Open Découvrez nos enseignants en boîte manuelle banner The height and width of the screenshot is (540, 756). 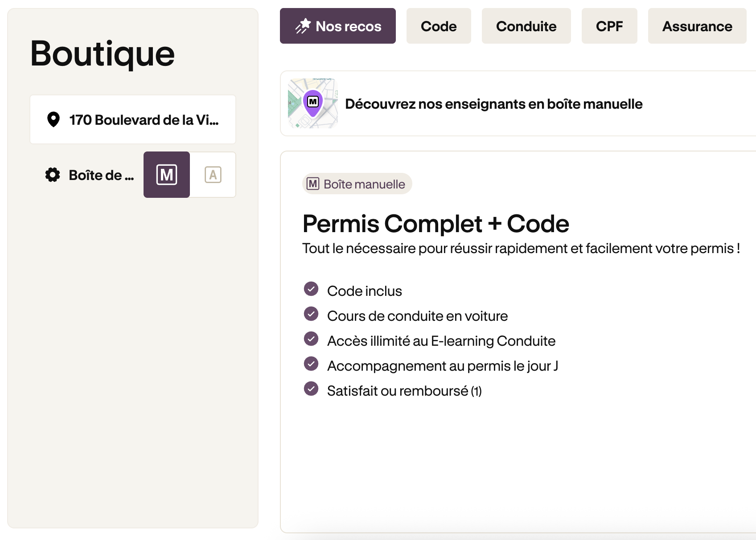(x=518, y=103)
